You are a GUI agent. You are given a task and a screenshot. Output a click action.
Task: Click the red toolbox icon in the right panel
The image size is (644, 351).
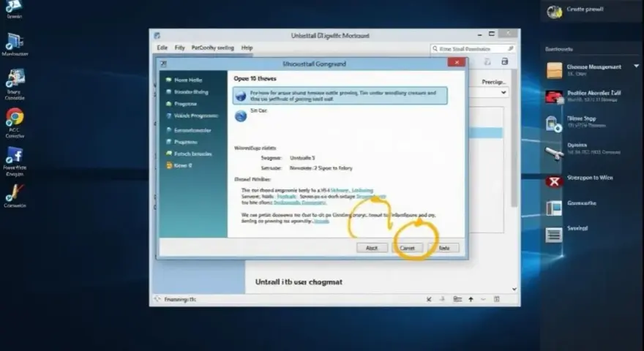tap(554, 97)
